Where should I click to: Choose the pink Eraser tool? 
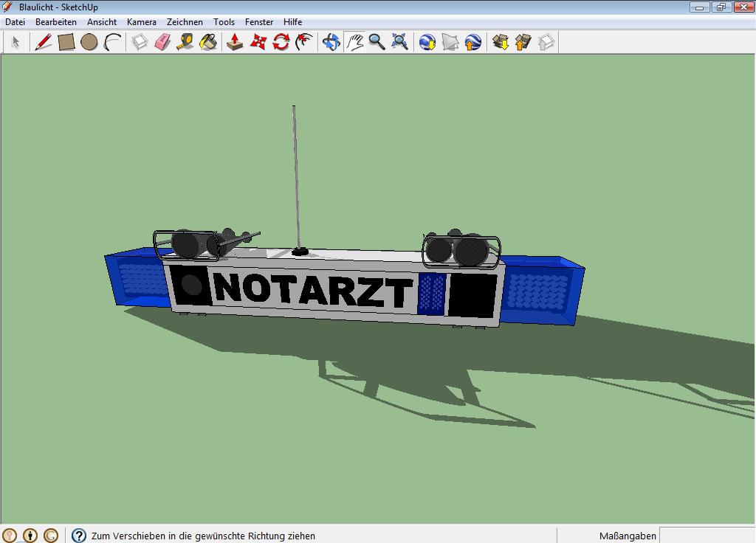pos(162,42)
